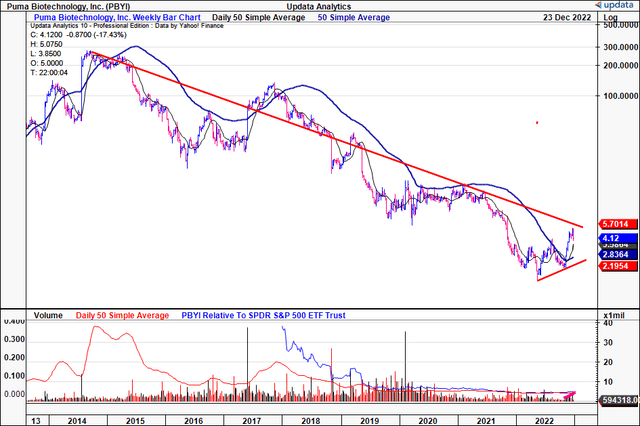Click the 2022 year marker on the timeline
Viewport: 640px width, 426px height.
(544, 421)
